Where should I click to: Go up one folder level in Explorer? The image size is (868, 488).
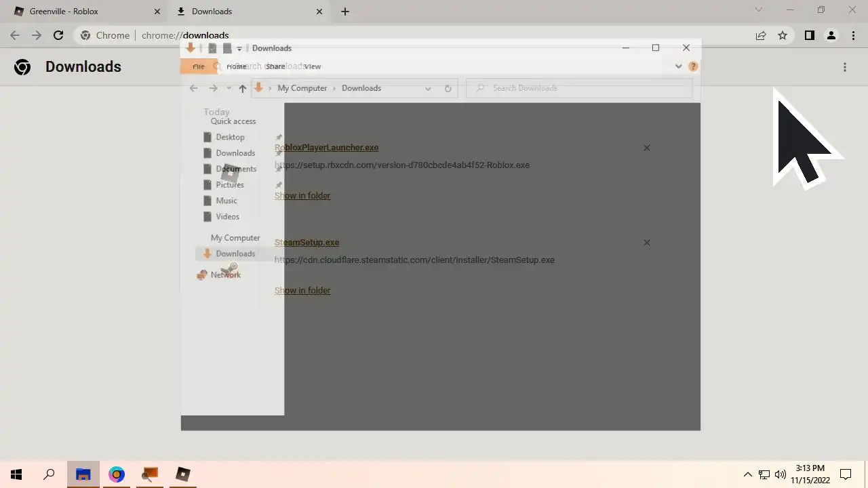(242, 88)
